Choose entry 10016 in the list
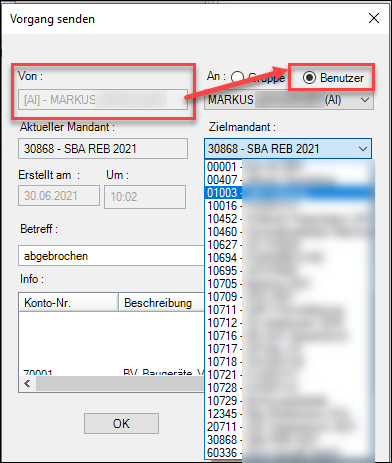392x463 pixels. (x=289, y=206)
